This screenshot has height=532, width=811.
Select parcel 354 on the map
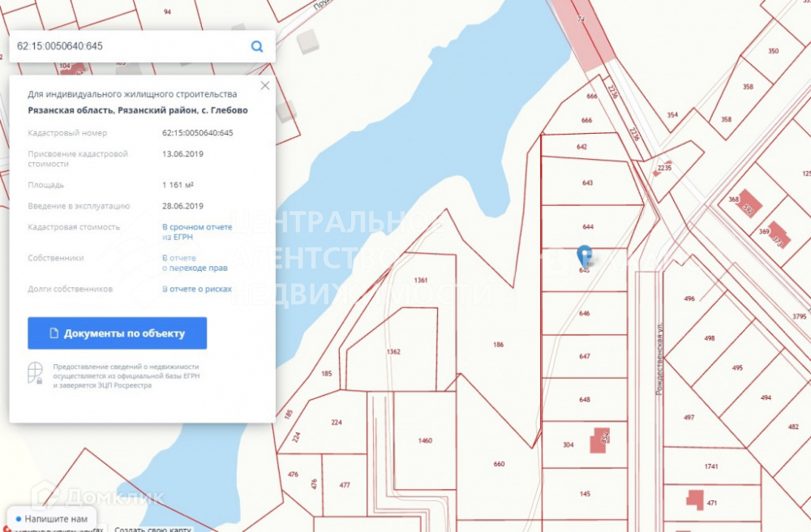click(x=672, y=115)
